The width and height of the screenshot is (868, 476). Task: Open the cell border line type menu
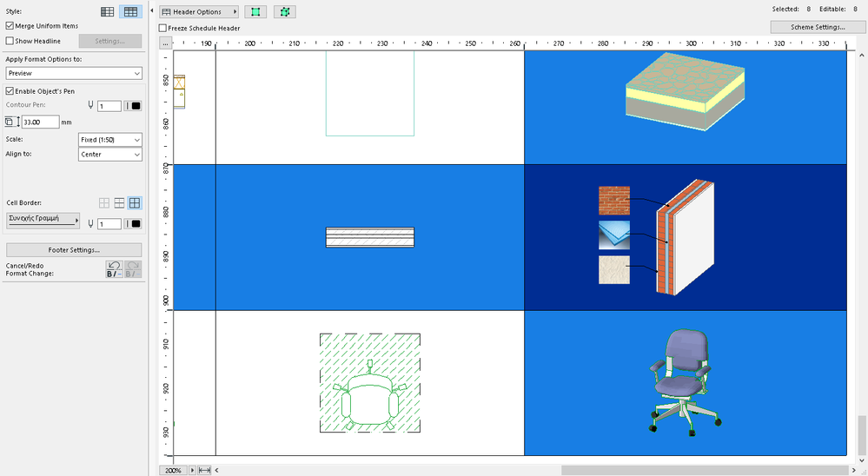(43, 221)
